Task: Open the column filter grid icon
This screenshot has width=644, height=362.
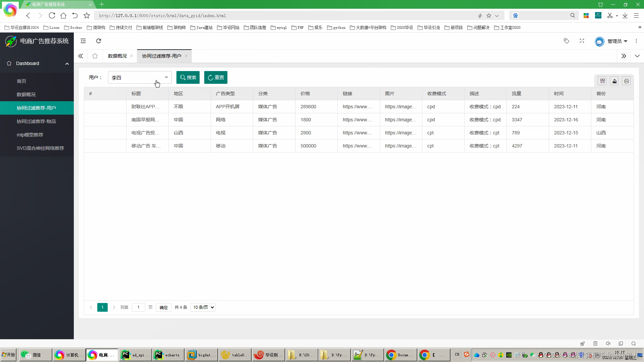Action: click(602, 81)
